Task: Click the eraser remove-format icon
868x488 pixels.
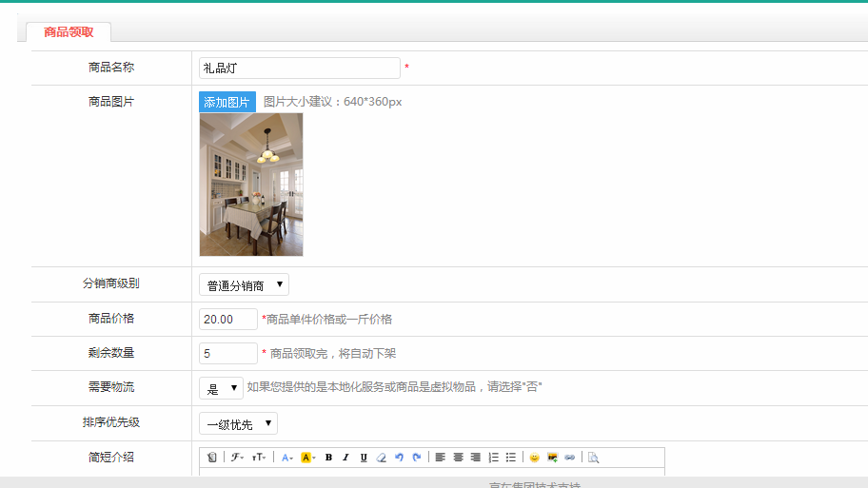Action: click(381, 458)
